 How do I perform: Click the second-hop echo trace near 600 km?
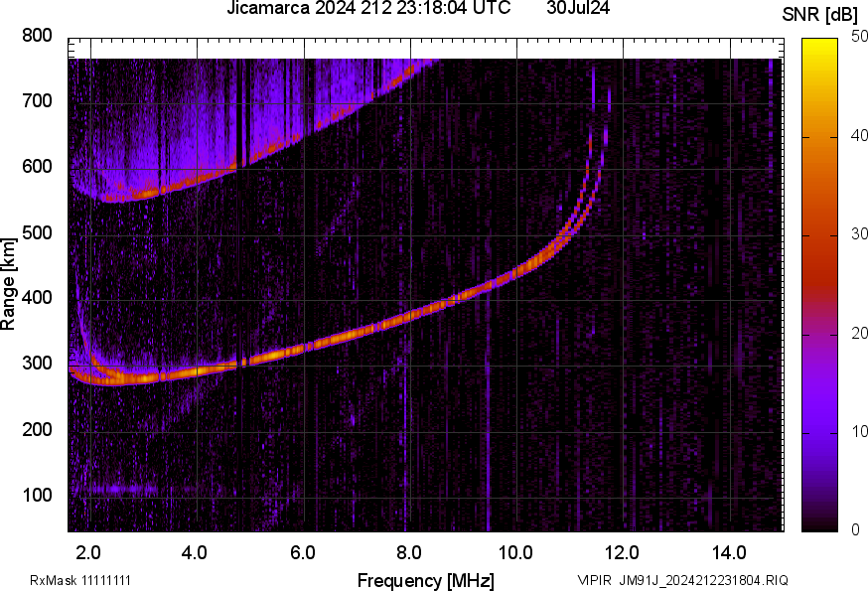[x=235, y=165]
